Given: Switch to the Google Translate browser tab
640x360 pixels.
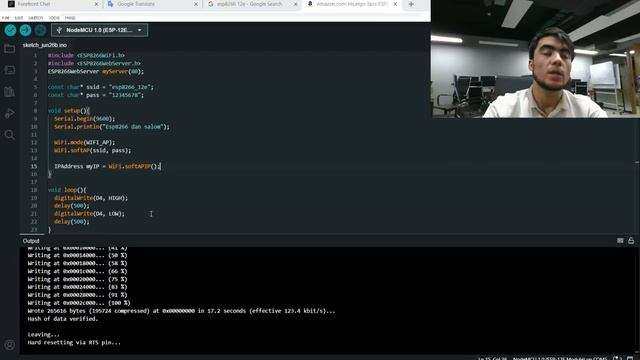Looking at the screenshot, I should [x=152, y=4].
